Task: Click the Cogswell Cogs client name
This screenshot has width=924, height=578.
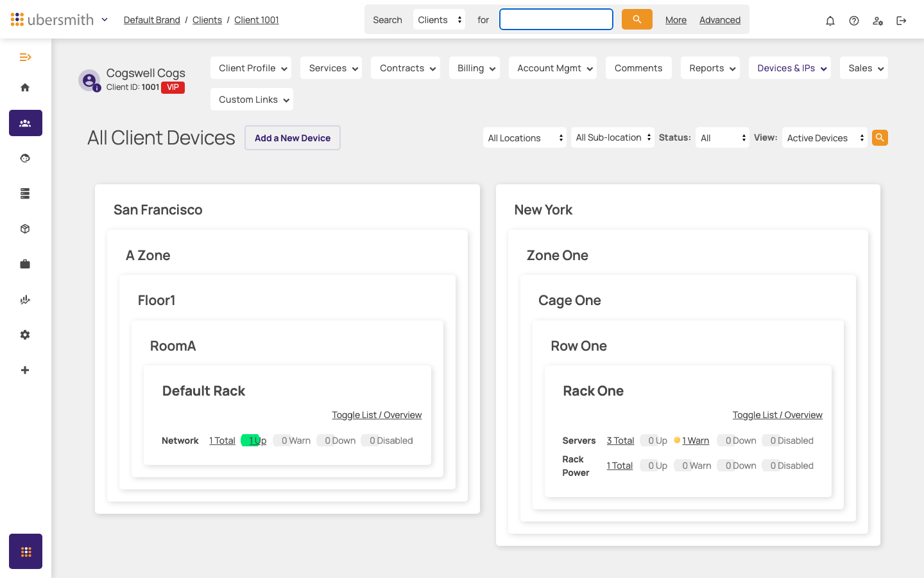Action: click(x=146, y=73)
